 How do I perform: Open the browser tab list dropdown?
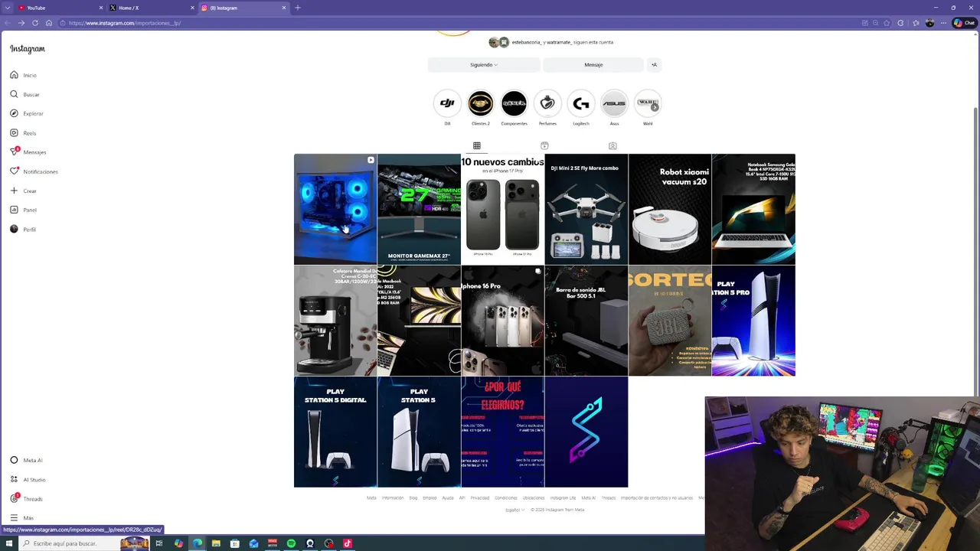coord(8,8)
